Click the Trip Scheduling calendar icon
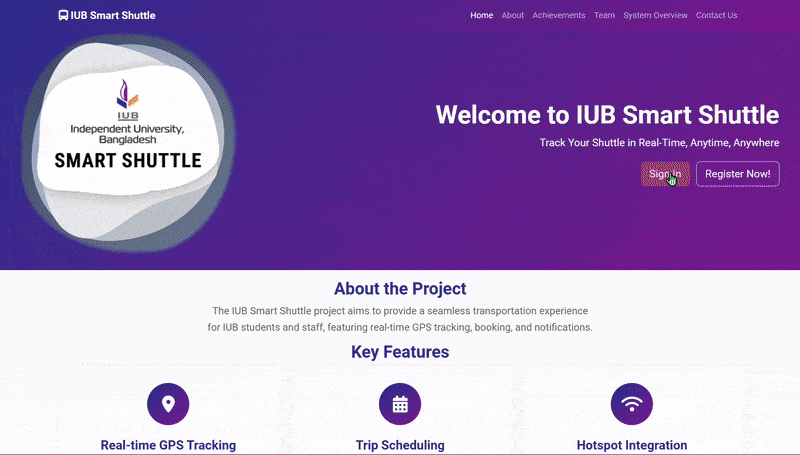The image size is (800, 455). pyautogui.click(x=400, y=404)
